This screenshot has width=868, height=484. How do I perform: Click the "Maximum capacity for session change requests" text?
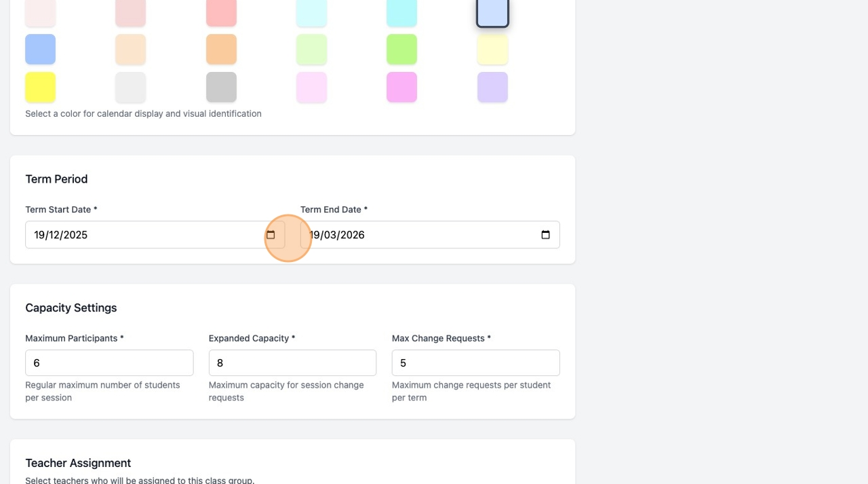tap(286, 391)
